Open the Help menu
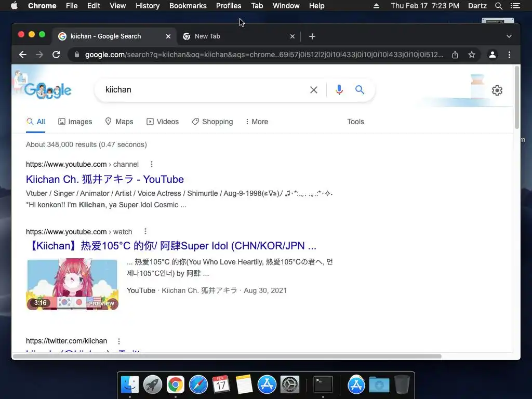 pos(316,6)
